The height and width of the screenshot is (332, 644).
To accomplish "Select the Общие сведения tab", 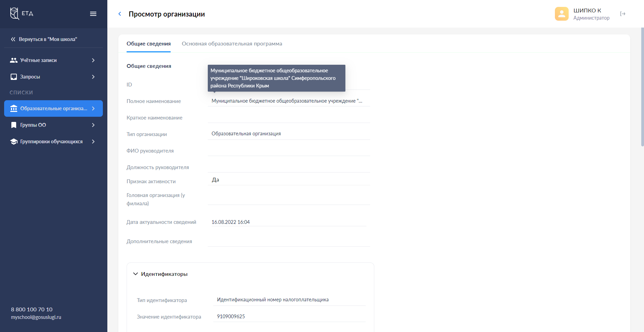I will point(149,44).
